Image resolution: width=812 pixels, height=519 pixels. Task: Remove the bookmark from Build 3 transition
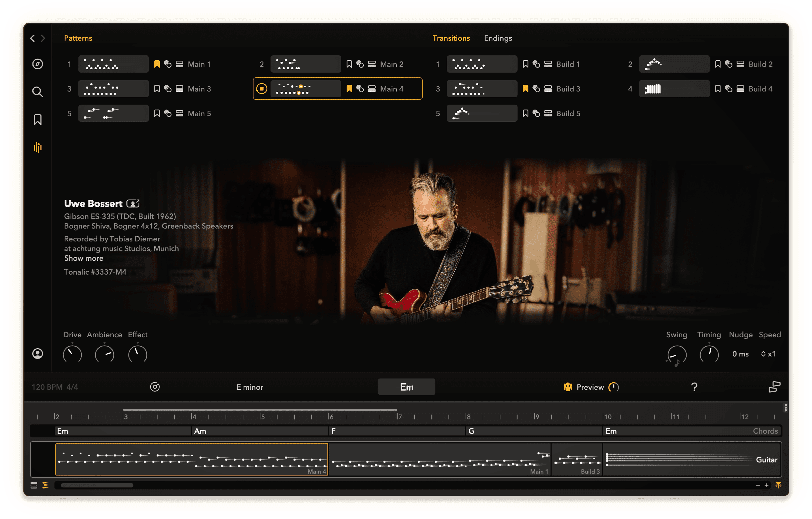pyautogui.click(x=525, y=89)
